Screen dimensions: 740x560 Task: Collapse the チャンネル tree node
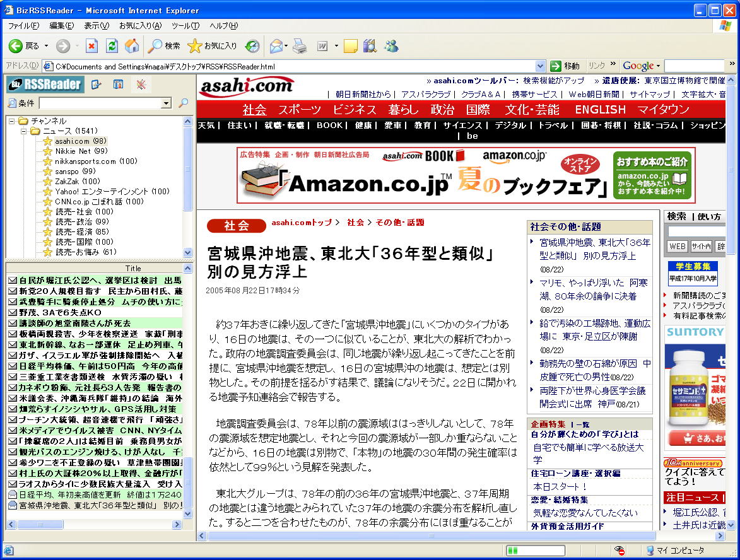[x=12, y=121]
